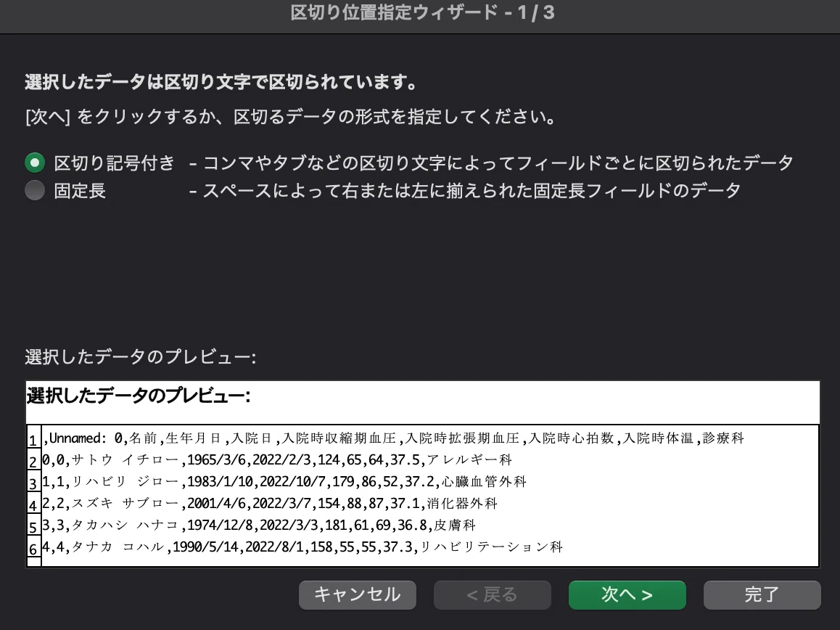Click the row number 2 in preview
Screen dimensions: 840x630
coord(33,462)
